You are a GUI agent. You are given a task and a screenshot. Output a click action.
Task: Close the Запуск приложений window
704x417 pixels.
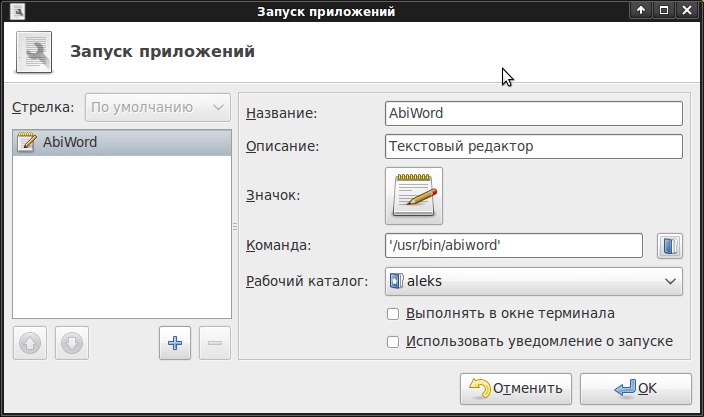687,10
